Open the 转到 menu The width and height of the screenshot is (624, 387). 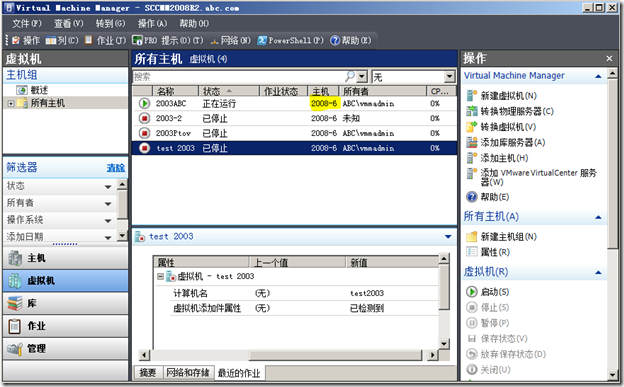(110, 23)
